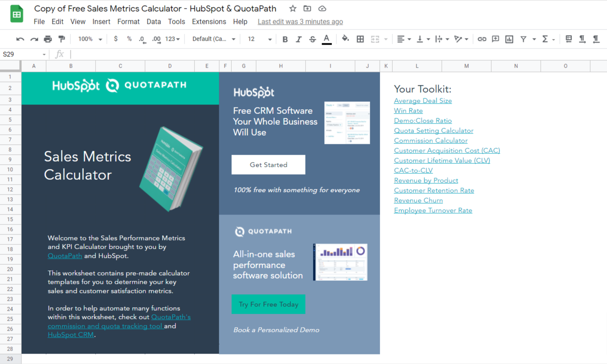
Task: Toggle bold formatting
Action: (x=285, y=39)
